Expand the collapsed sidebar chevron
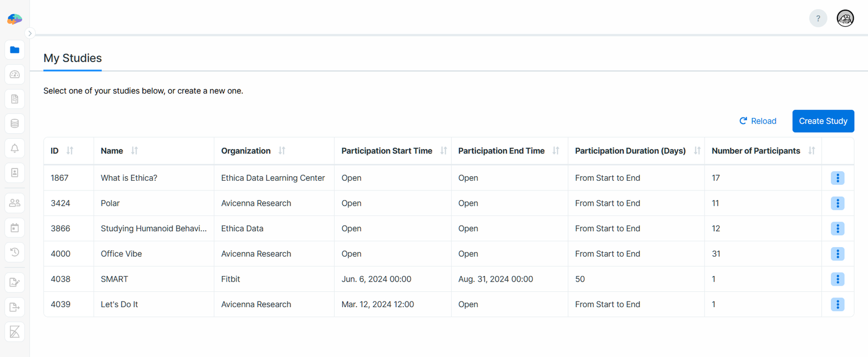The image size is (868, 357). click(x=30, y=33)
